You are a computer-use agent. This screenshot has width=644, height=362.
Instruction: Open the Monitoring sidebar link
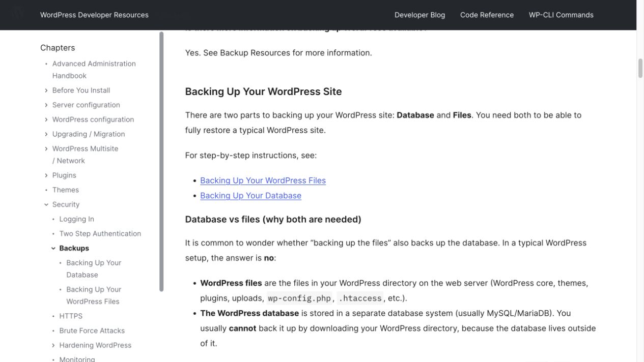77,358
